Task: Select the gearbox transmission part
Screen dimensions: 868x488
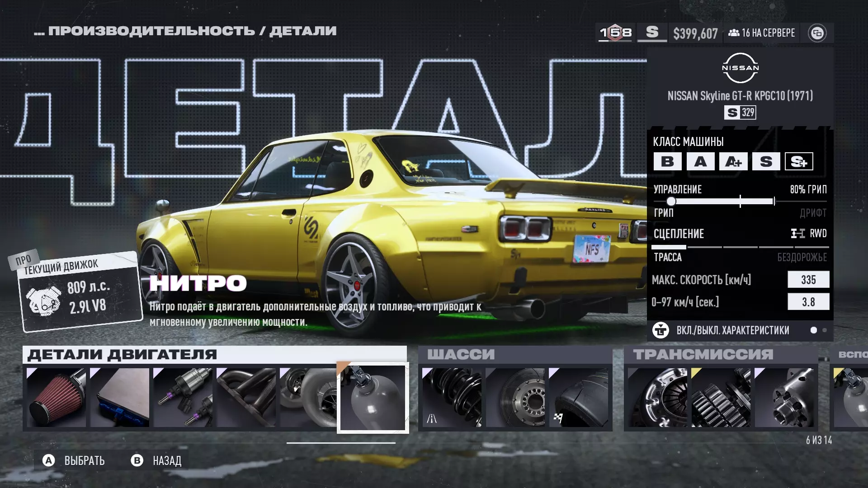Action: point(721,397)
